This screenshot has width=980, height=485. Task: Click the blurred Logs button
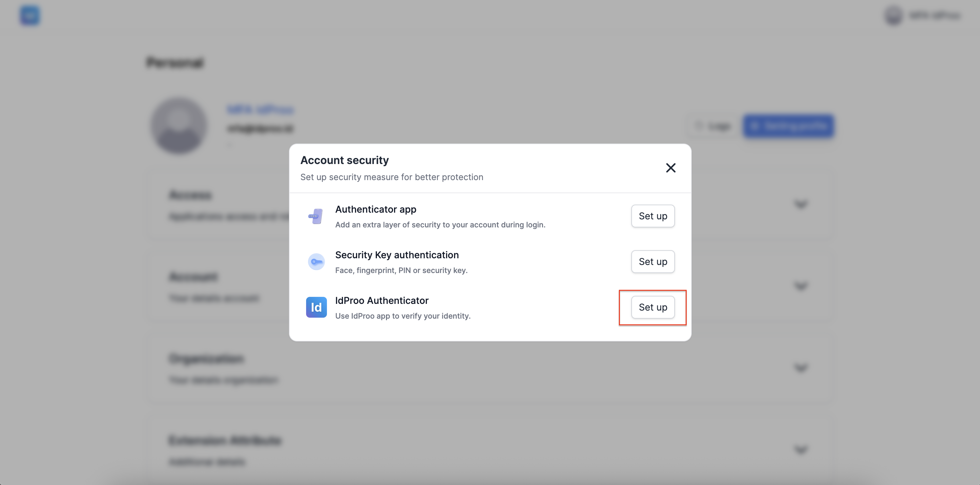pos(713,126)
